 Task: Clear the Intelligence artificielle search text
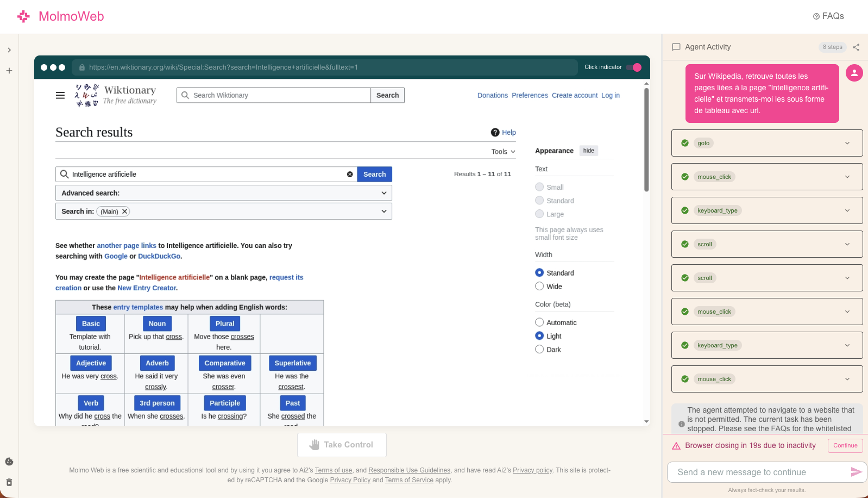tap(350, 175)
